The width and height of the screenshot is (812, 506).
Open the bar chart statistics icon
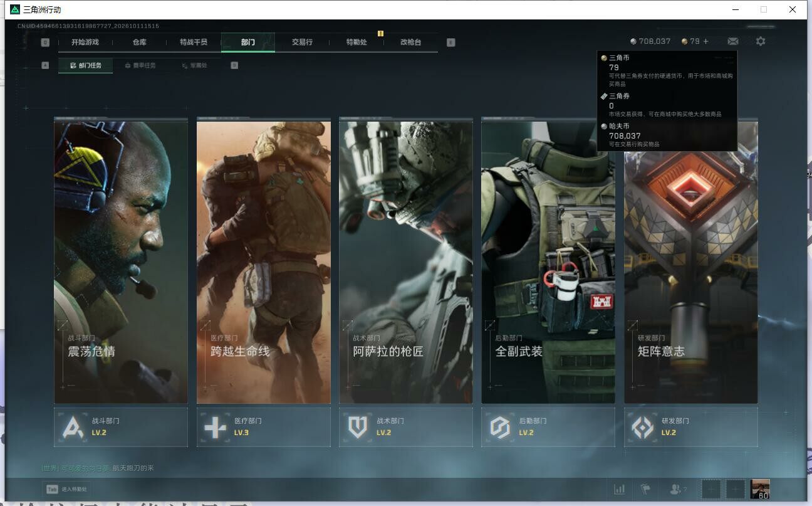620,489
